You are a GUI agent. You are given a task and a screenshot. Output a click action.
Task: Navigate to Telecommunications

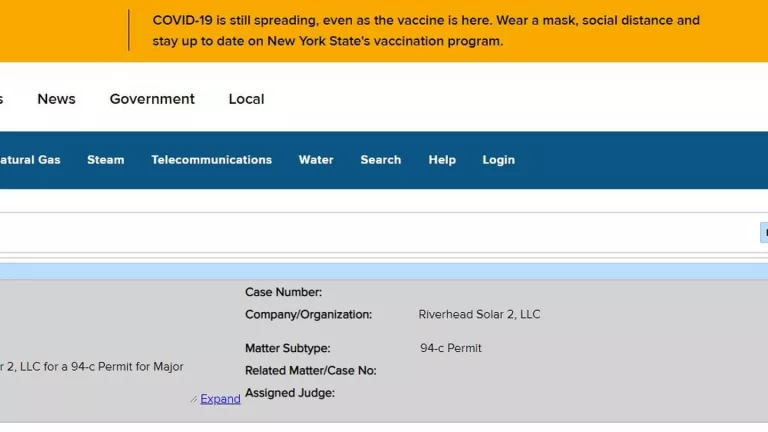[211, 160]
